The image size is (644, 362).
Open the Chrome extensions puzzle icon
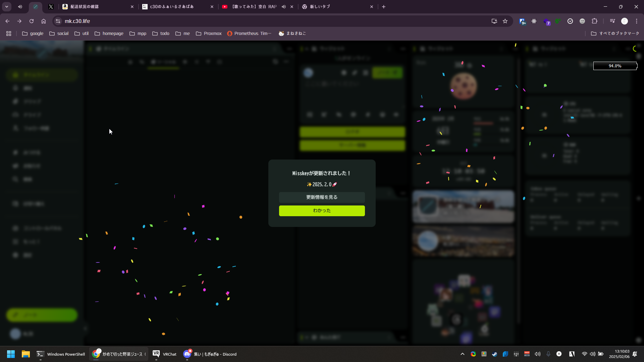pos(594,21)
